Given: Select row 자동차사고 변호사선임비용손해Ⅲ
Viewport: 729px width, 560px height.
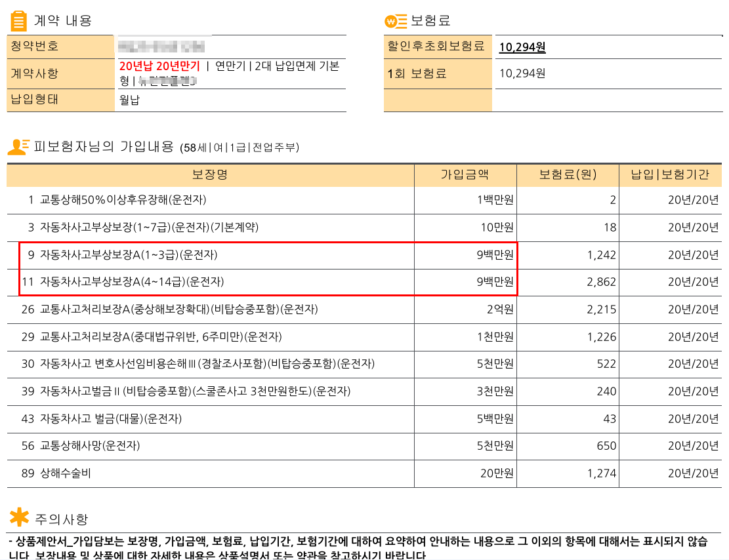Looking at the screenshot, I should (x=364, y=364).
